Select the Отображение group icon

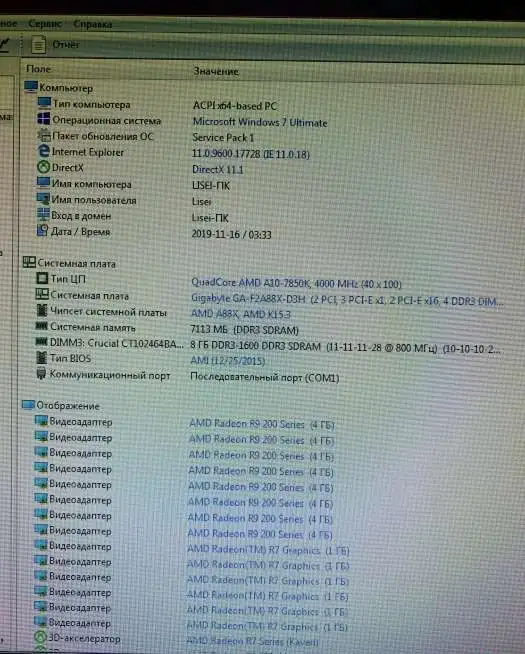tap(28, 405)
